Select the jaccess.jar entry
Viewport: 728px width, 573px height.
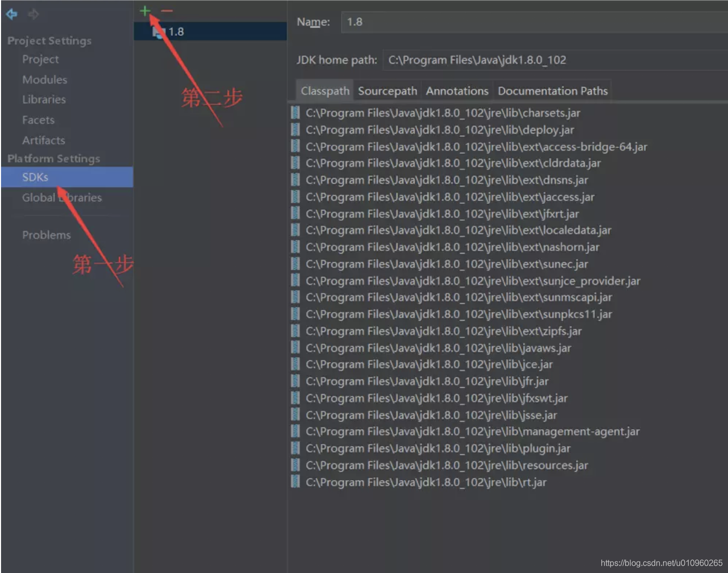click(x=450, y=197)
